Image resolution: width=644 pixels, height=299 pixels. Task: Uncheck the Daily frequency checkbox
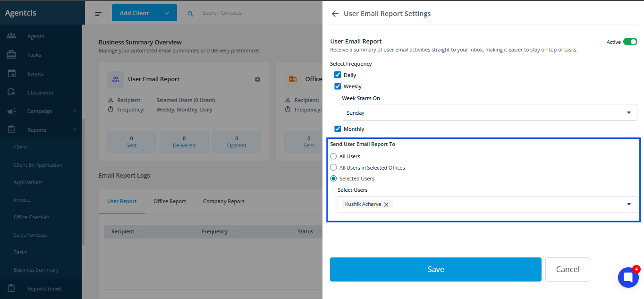338,75
